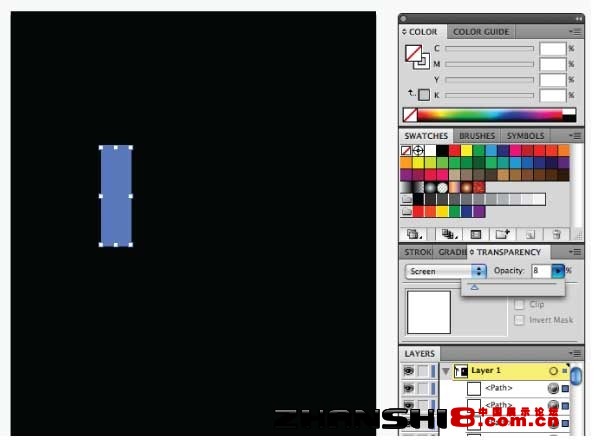Open the Color panel options menu icon

point(575,32)
